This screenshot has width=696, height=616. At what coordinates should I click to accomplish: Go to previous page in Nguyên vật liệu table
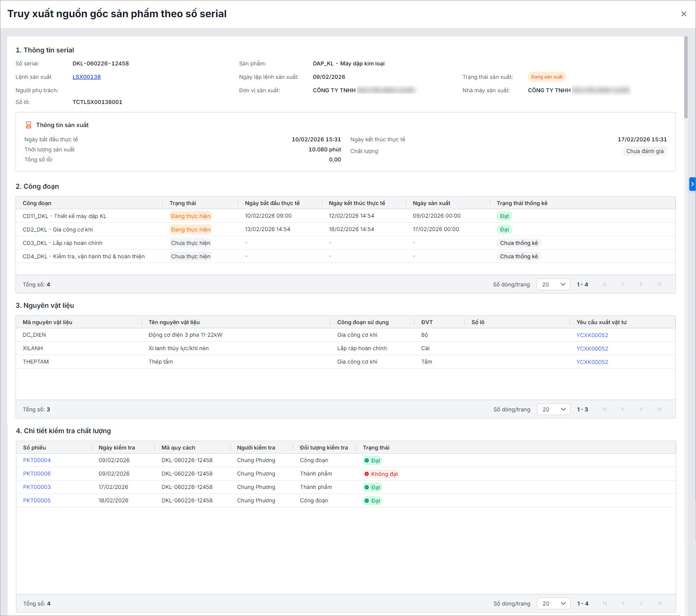(623, 409)
